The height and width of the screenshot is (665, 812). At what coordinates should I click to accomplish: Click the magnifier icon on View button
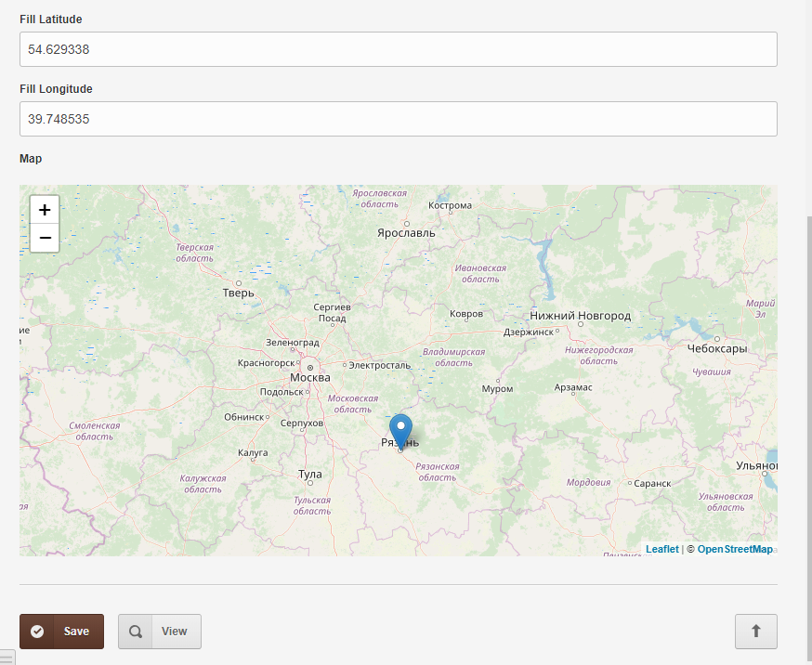point(135,632)
